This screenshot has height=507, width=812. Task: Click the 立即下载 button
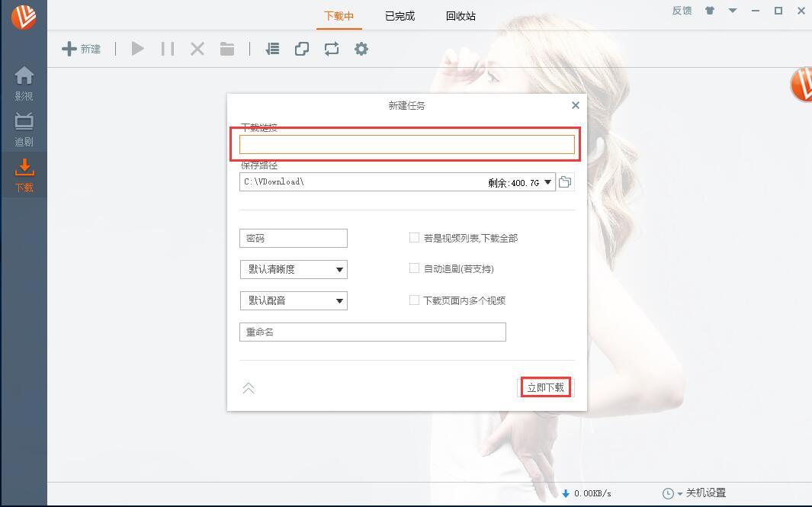click(x=546, y=387)
